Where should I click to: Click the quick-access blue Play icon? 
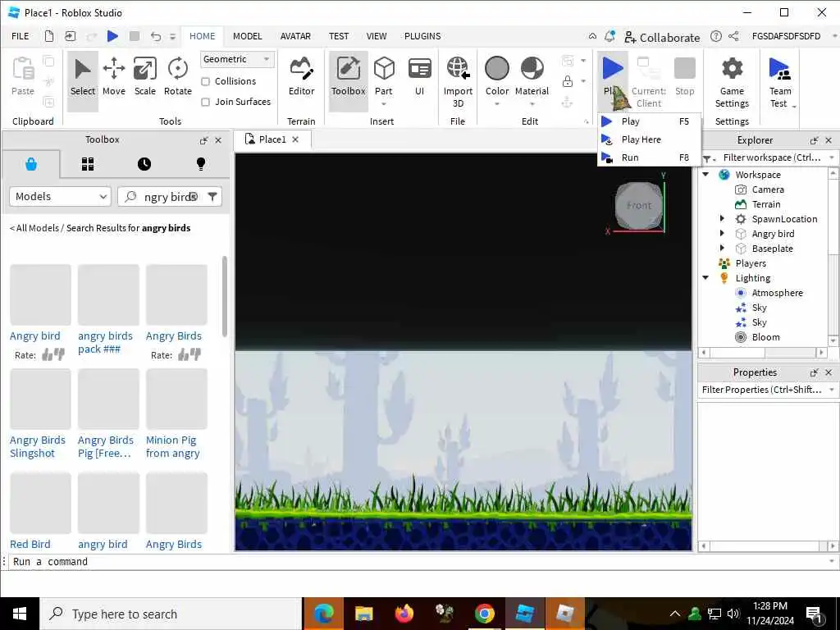[x=112, y=36]
